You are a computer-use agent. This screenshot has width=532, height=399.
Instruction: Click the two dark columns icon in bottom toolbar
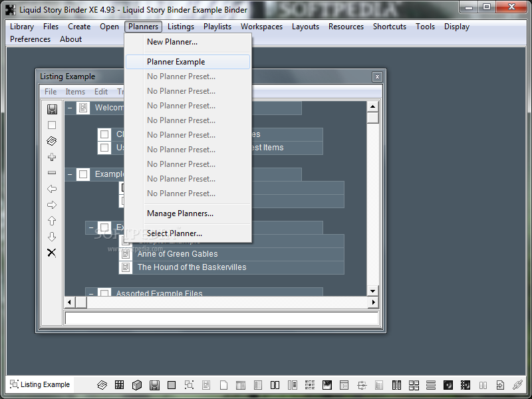click(396, 385)
